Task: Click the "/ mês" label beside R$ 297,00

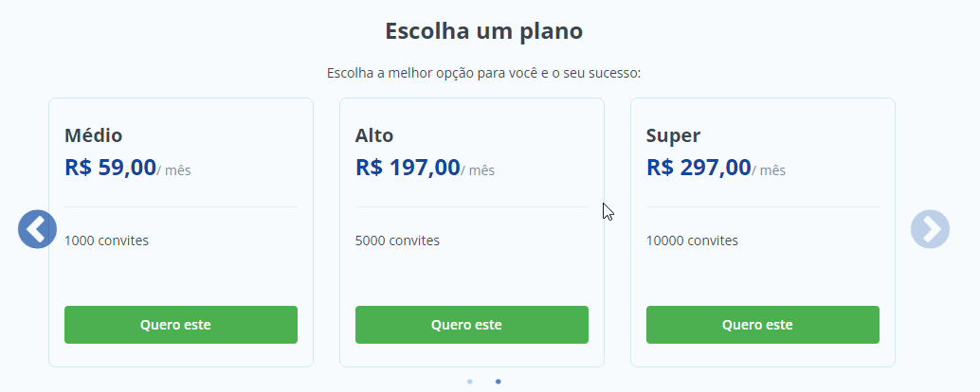Action: point(770,171)
